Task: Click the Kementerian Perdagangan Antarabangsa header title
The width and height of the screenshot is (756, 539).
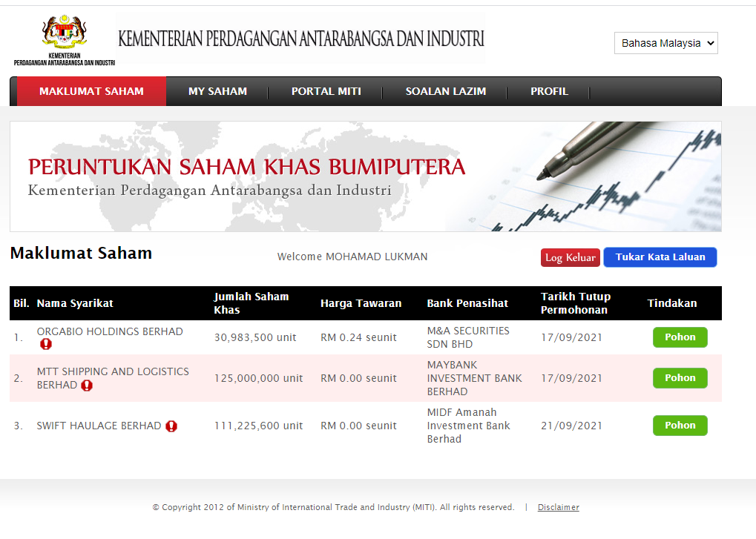Action: point(300,38)
